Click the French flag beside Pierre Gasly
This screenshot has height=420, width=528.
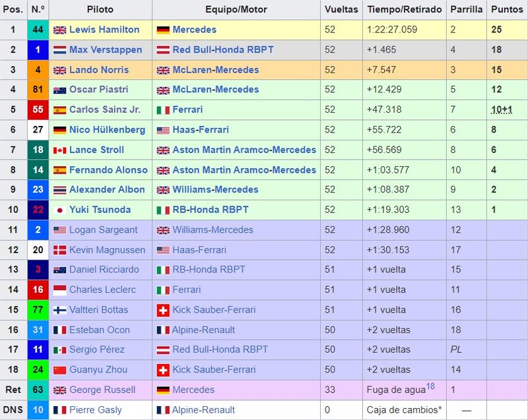pyautogui.click(x=59, y=410)
